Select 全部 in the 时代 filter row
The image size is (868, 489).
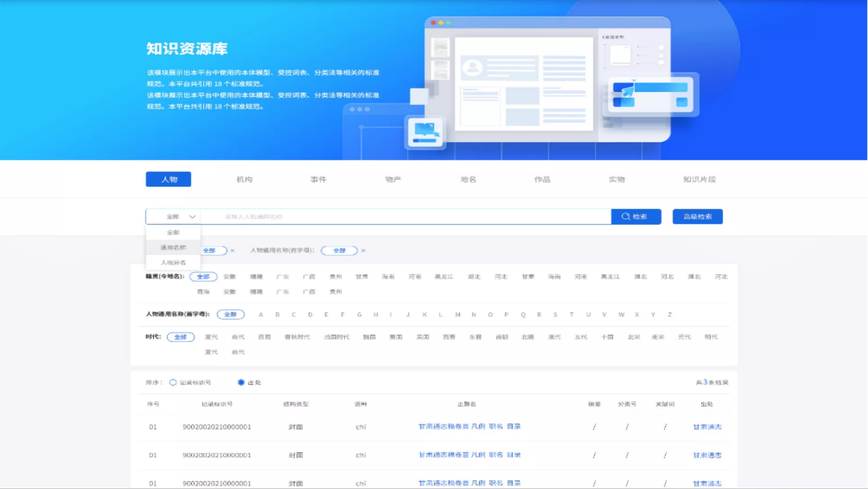coord(181,337)
